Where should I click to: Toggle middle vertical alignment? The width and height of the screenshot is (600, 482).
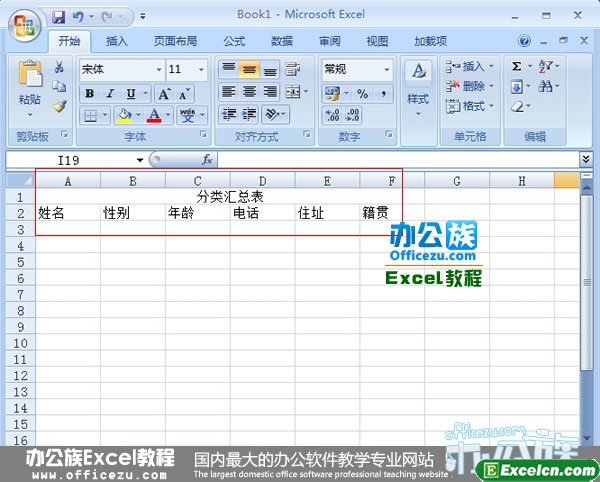coord(249,69)
